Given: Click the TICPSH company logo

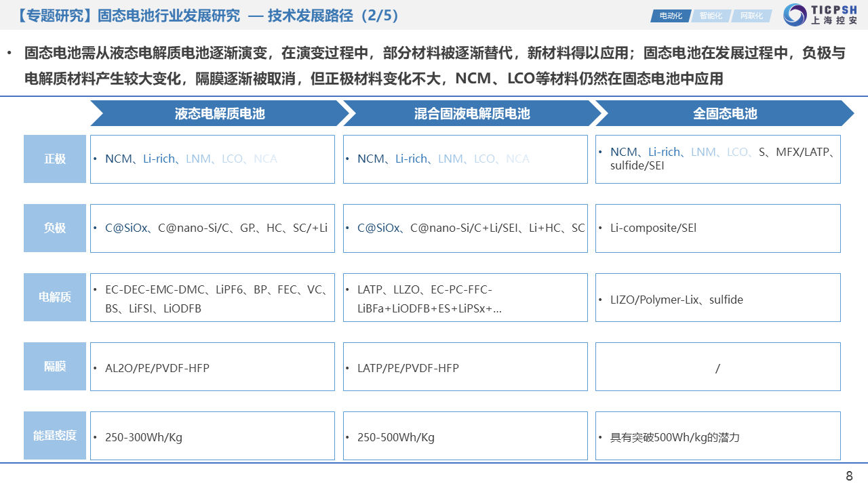Looking at the screenshot, I should point(821,15).
